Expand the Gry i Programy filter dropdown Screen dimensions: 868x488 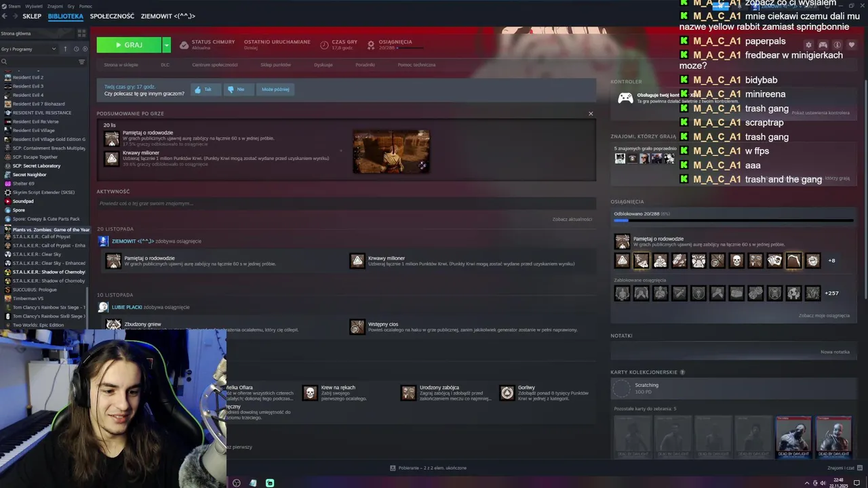pyautogui.click(x=28, y=49)
